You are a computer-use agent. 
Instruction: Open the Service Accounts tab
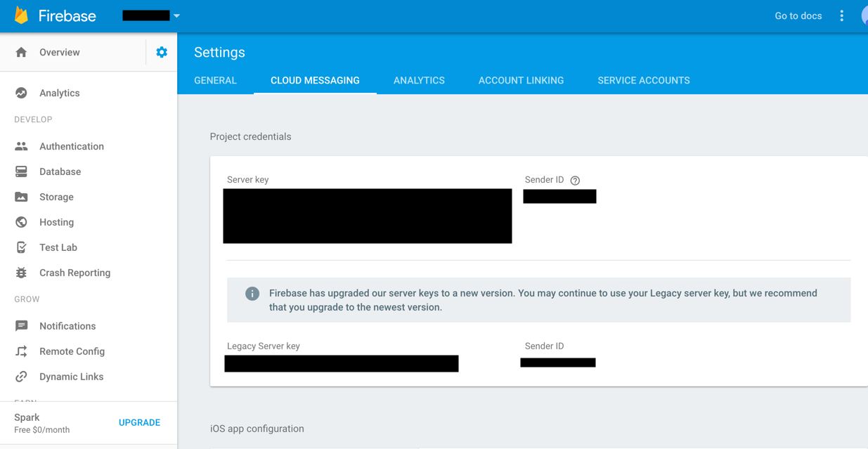pyautogui.click(x=644, y=80)
